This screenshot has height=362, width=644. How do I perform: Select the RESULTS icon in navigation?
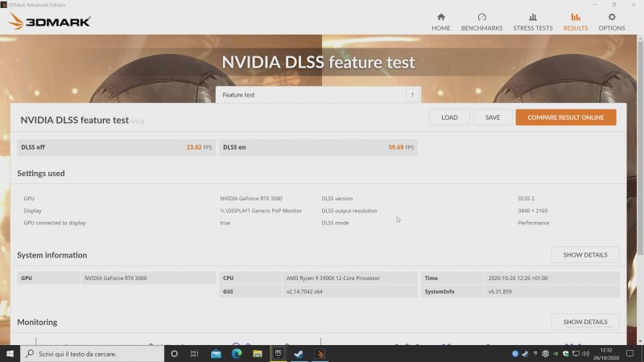point(576,17)
